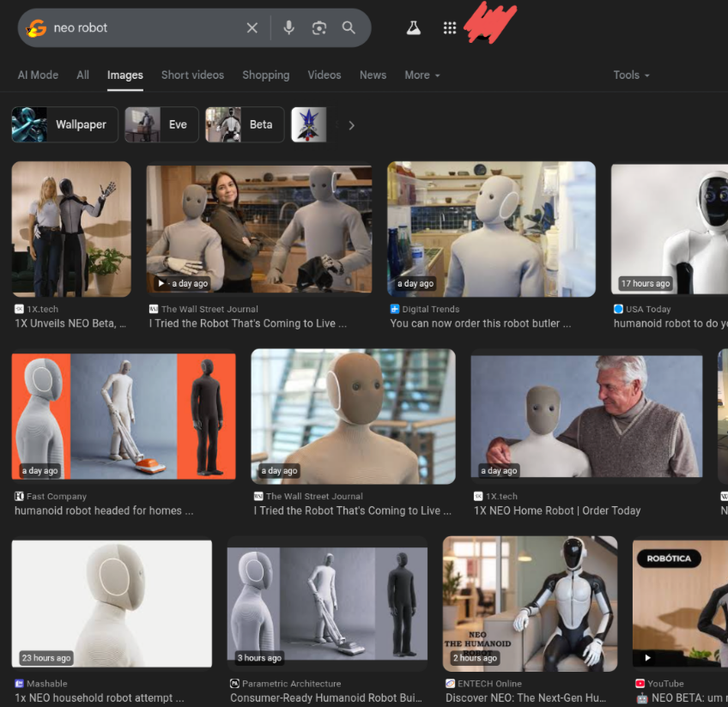Click the USA Today source icon
The image size is (728, 707).
(618, 309)
